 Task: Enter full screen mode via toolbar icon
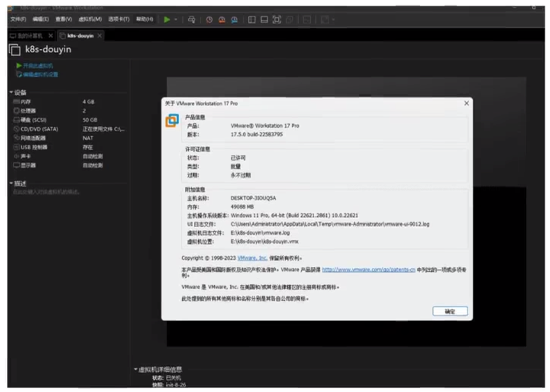pos(277,19)
